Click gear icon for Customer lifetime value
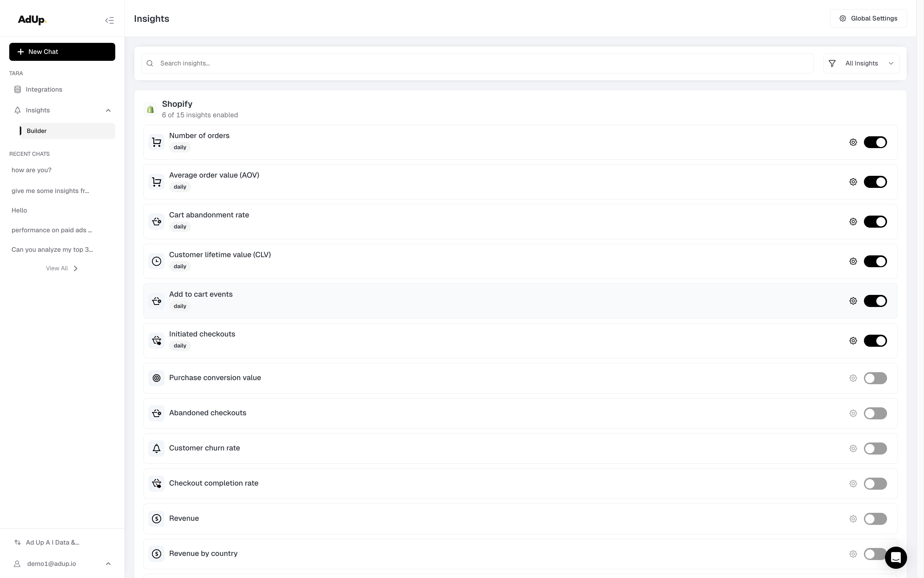 click(853, 262)
